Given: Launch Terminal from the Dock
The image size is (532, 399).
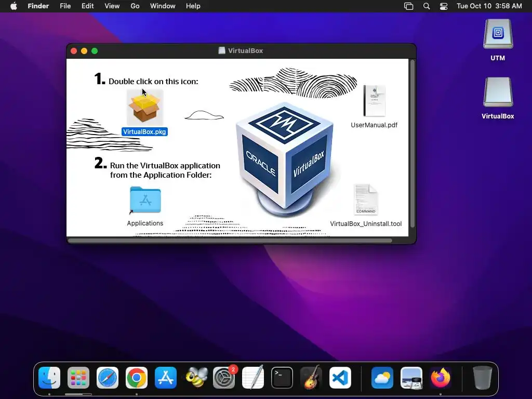Looking at the screenshot, I should coord(282,378).
